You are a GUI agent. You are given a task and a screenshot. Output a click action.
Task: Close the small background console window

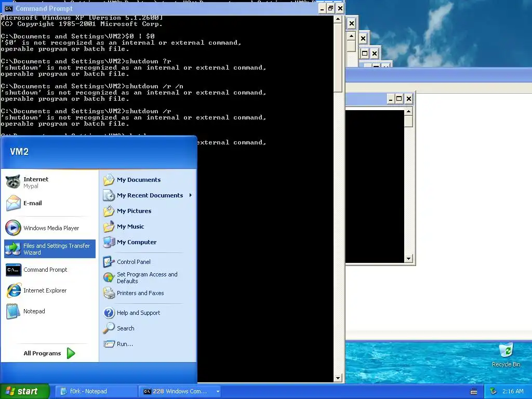pyautogui.click(x=408, y=99)
